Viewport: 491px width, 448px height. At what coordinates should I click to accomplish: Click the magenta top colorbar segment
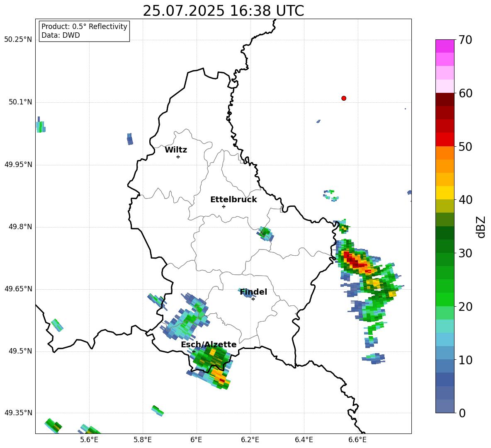445,46
